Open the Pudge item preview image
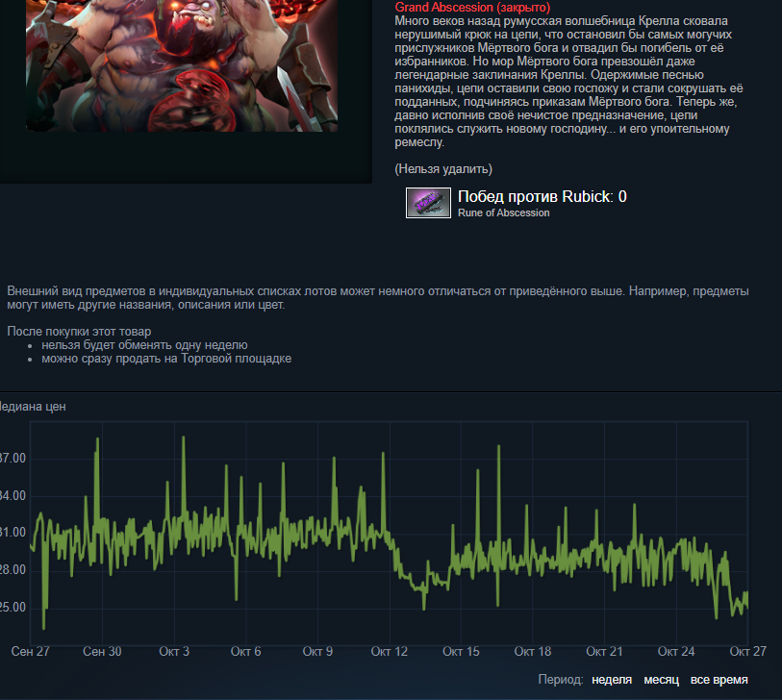782x700 pixels. click(182, 65)
